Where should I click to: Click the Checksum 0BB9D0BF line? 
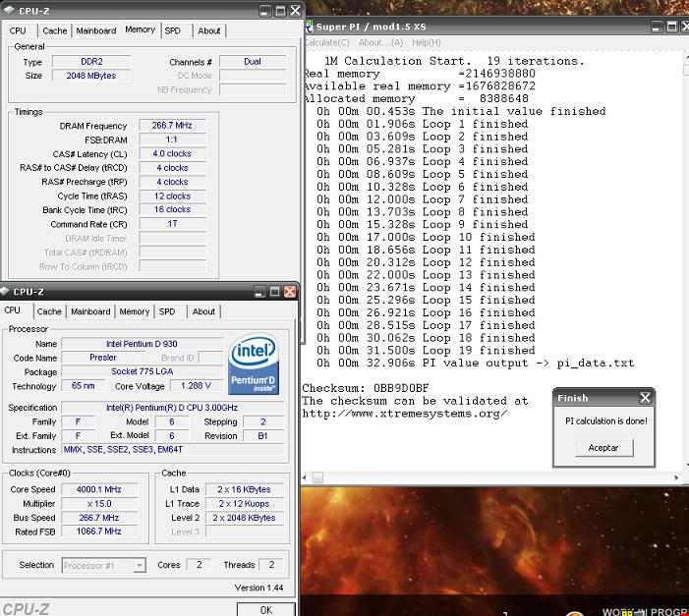(366, 388)
